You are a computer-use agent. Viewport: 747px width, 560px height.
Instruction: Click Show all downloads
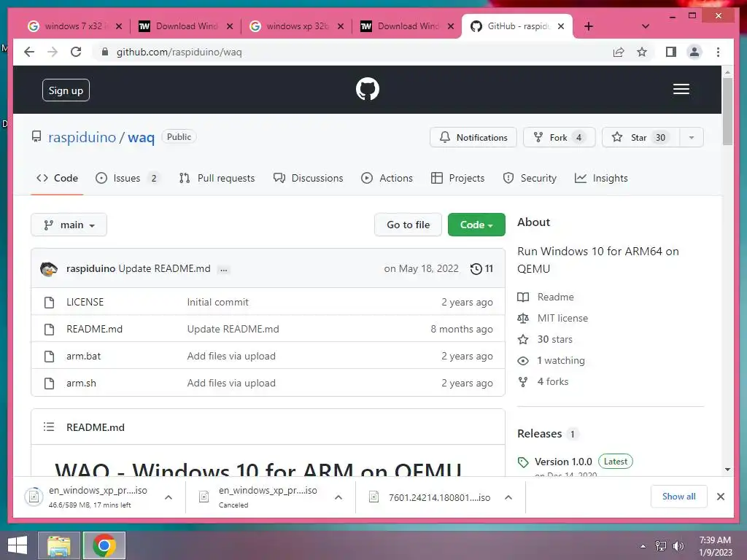pyautogui.click(x=678, y=497)
